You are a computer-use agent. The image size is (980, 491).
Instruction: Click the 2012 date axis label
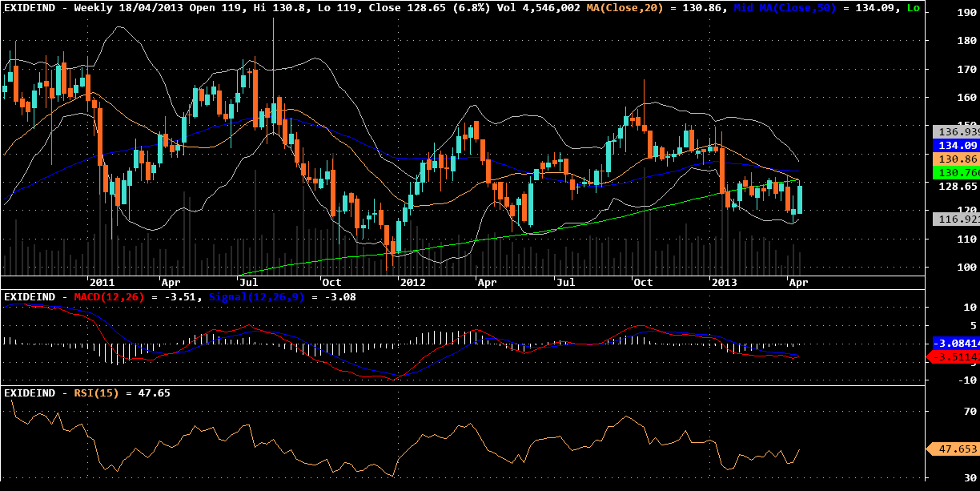pyautogui.click(x=413, y=283)
